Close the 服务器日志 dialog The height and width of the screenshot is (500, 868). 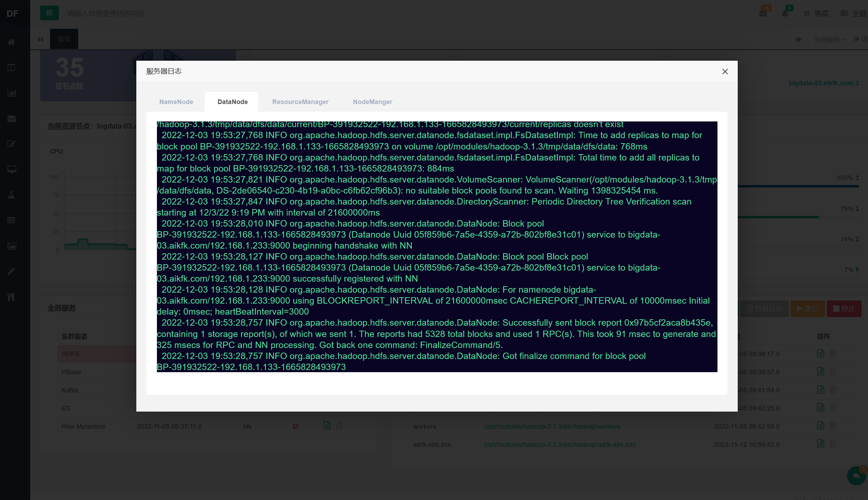[725, 72]
